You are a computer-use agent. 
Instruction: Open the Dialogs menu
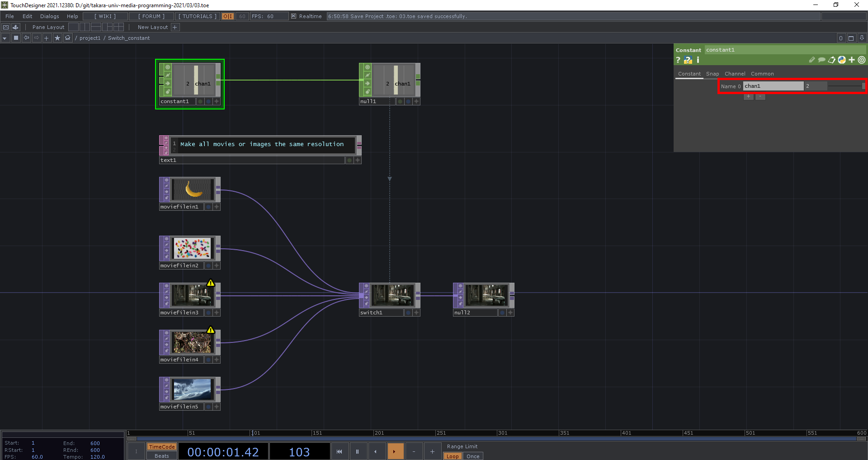point(49,16)
